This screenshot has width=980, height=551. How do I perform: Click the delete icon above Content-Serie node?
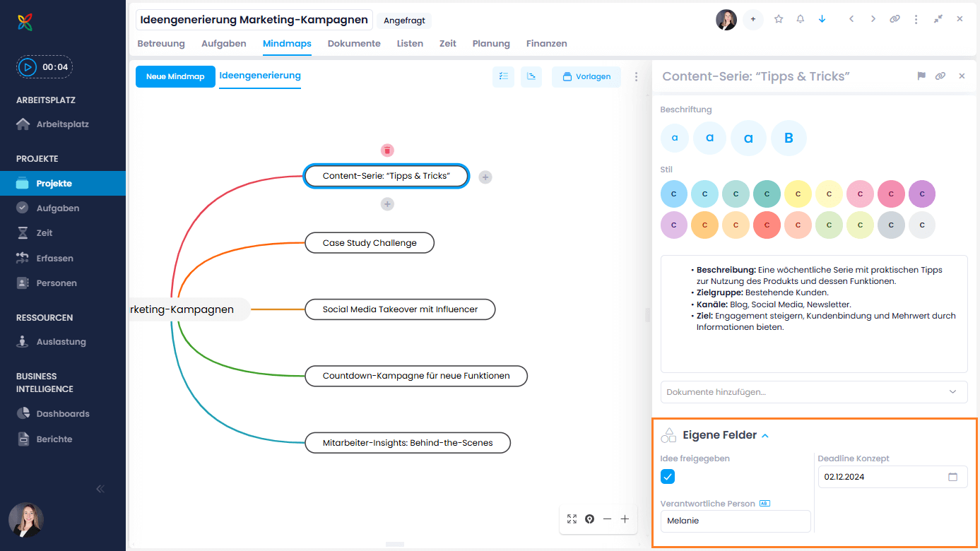387,150
